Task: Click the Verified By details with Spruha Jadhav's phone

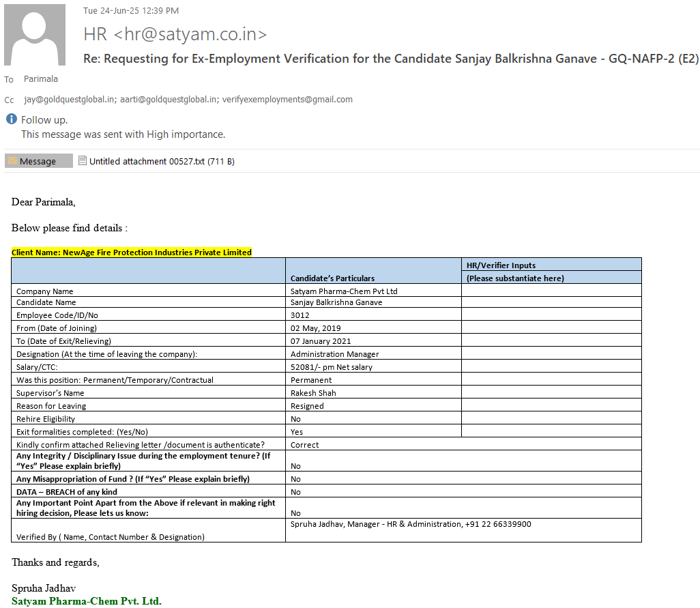Action: click(411, 524)
